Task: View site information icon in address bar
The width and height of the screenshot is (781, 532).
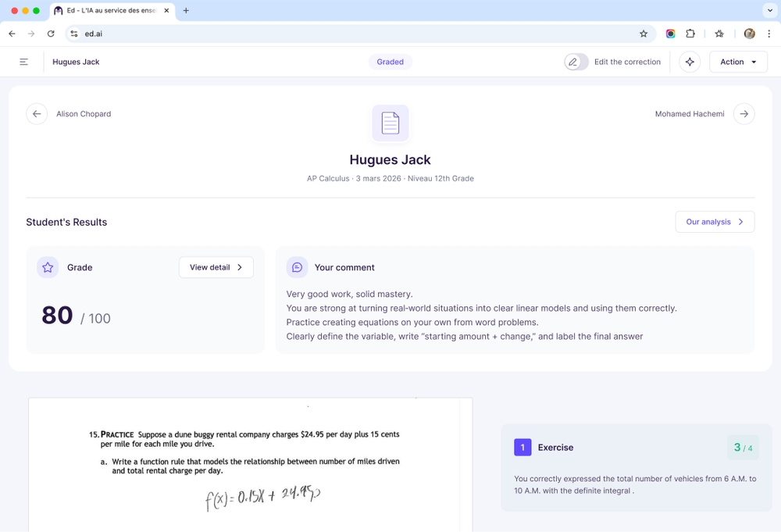Action: (74, 34)
